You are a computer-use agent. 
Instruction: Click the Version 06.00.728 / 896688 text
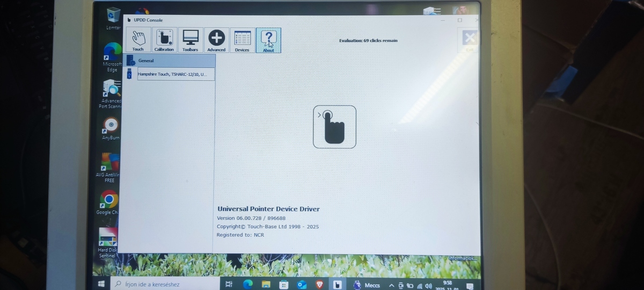pyautogui.click(x=251, y=218)
